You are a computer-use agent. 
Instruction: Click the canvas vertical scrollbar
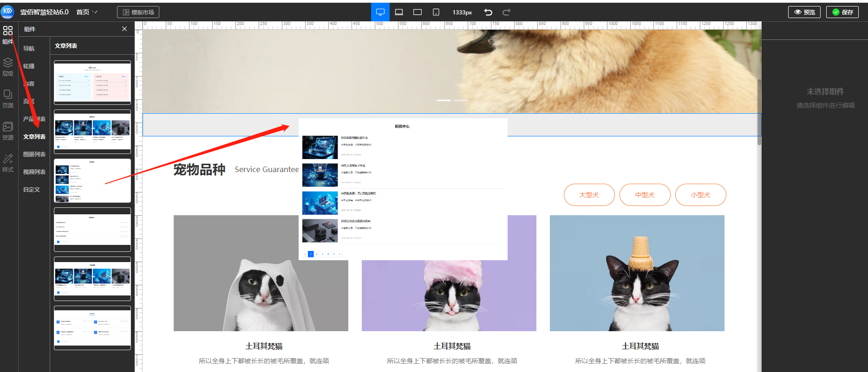click(759, 112)
